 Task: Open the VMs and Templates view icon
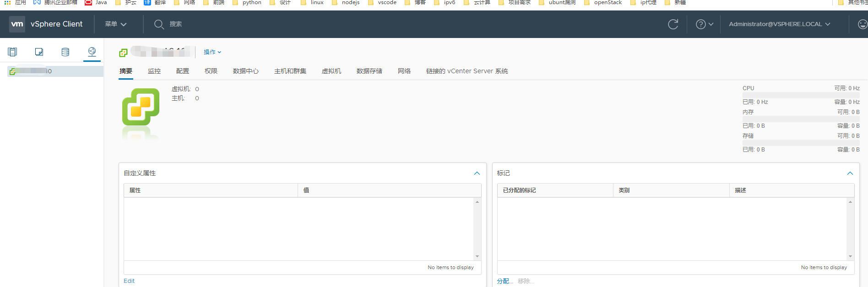tap(39, 52)
